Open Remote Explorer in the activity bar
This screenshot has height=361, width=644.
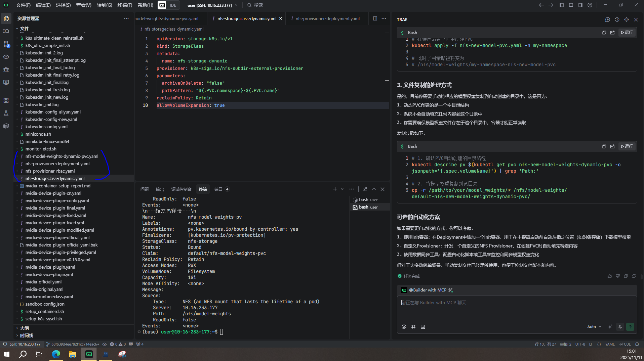[6, 82]
